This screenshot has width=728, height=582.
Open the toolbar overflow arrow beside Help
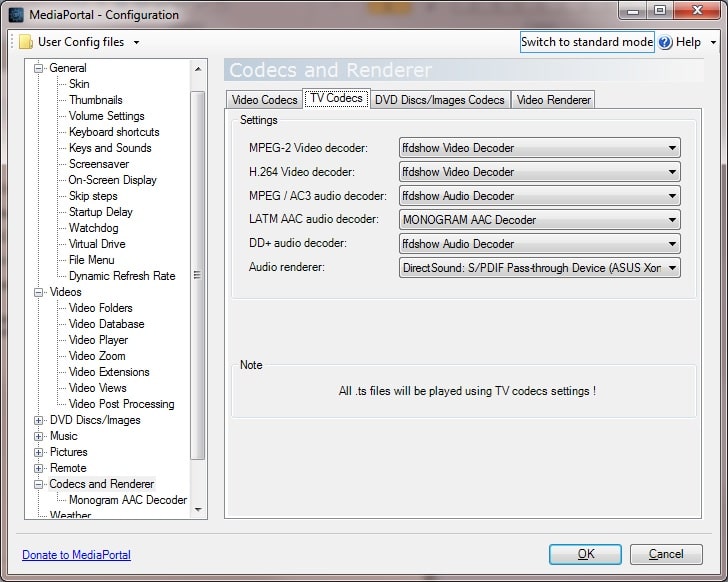coord(713,42)
